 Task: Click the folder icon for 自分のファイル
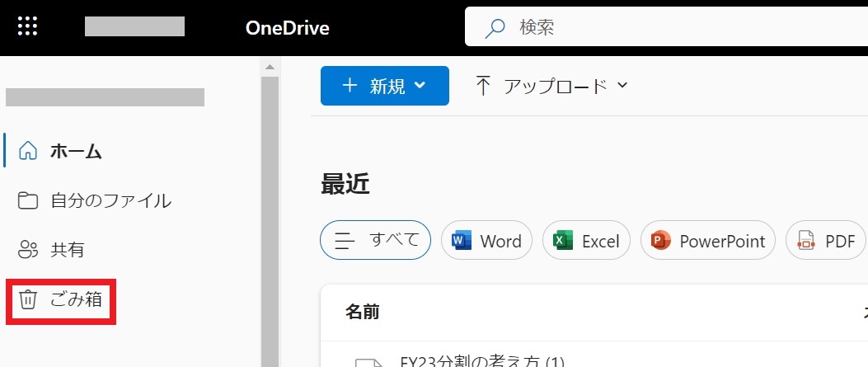click(28, 200)
